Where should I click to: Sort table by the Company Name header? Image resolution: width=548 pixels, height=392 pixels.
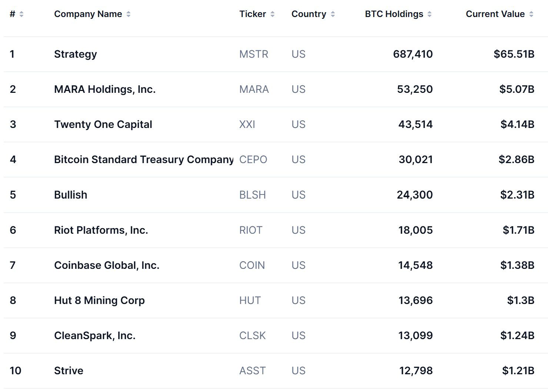tap(88, 14)
